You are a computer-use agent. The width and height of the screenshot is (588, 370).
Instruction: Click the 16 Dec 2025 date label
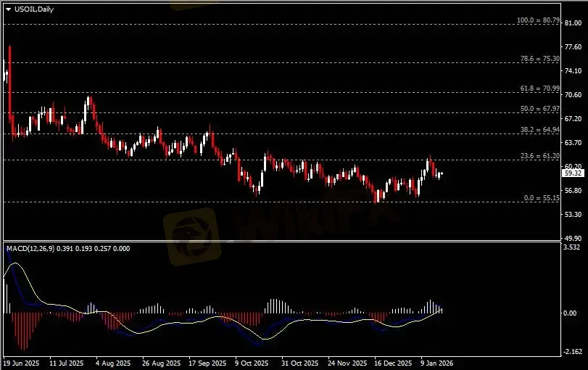[393, 363]
